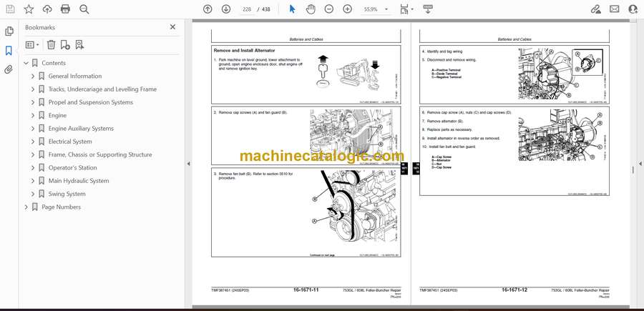644x311 pixels.
Task: Activate the Hand pan tool
Action: tap(311, 9)
